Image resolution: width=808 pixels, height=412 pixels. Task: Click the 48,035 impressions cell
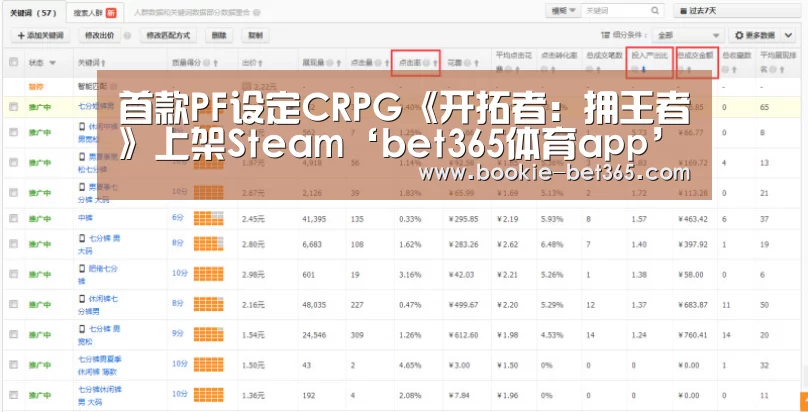314,304
